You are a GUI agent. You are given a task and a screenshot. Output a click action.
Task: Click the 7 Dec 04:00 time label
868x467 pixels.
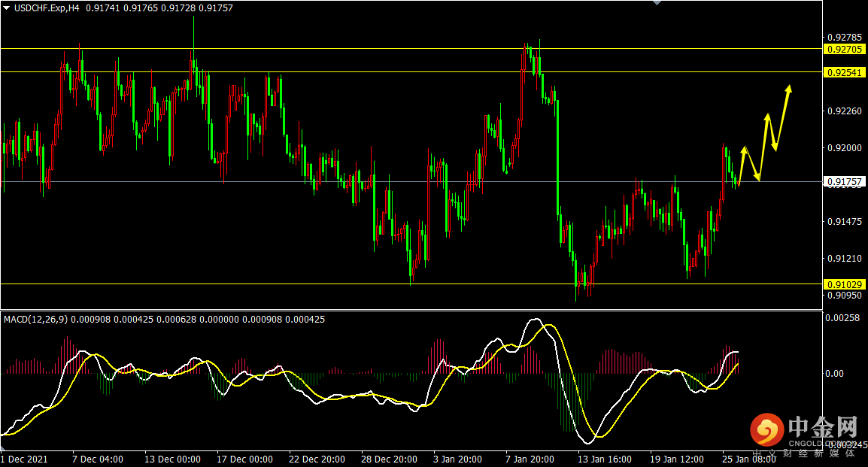98,459
